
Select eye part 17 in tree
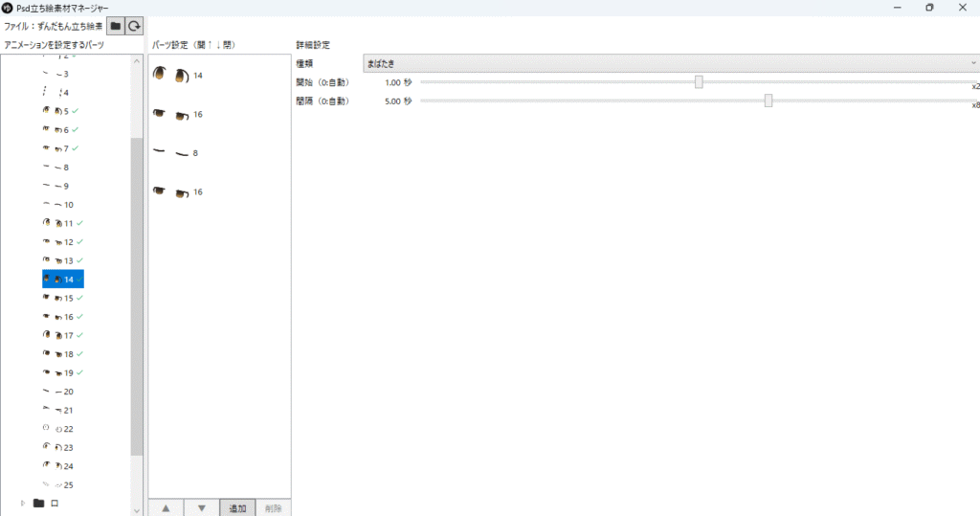point(62,336)
